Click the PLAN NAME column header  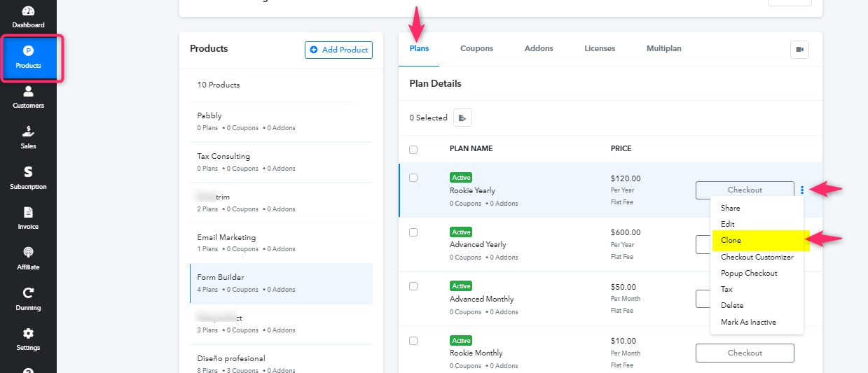tap(471, 148)
